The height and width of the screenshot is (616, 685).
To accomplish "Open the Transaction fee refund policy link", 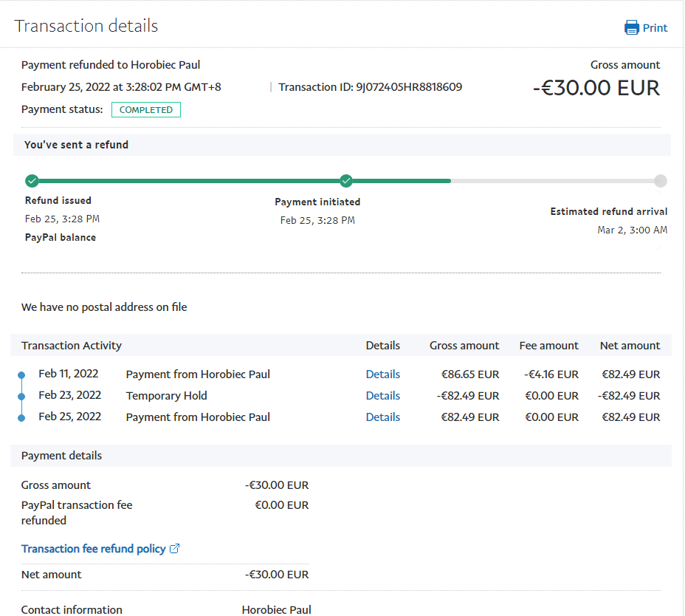I will 93,549.
